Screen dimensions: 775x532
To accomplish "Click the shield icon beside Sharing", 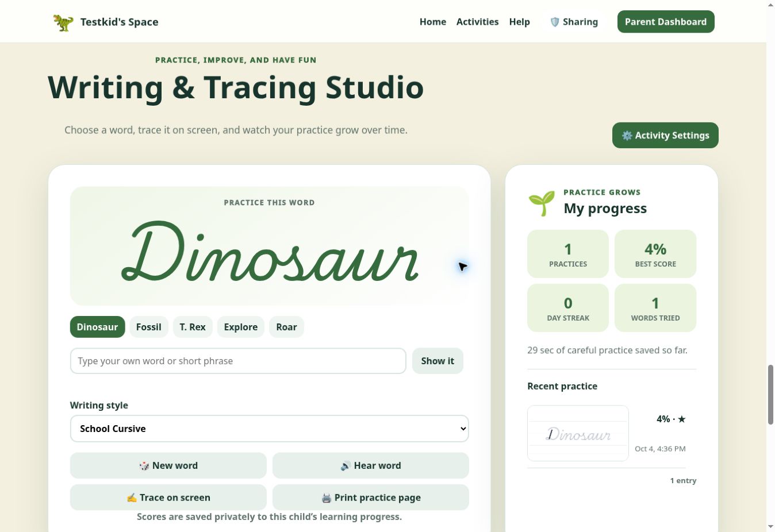I will (x=555, y=22).
